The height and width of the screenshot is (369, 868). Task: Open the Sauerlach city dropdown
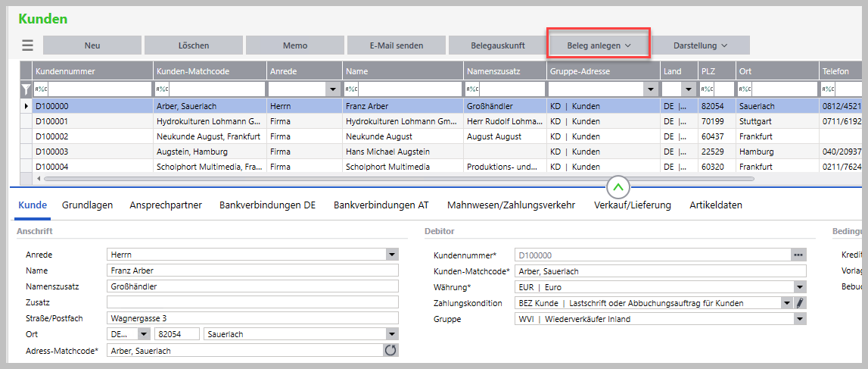pyautogui.click(x=392, y=334)
